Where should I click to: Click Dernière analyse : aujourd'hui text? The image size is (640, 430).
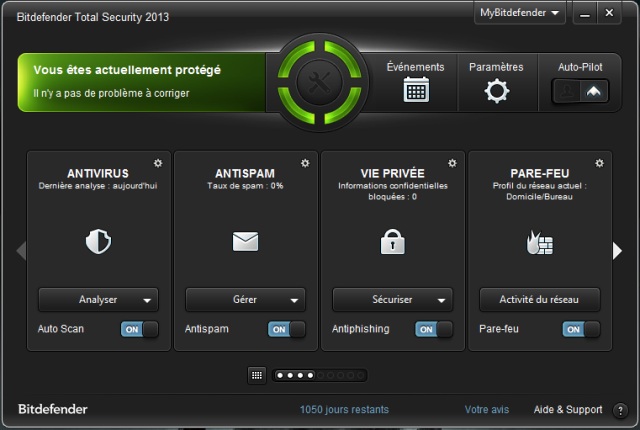coord(98,186)
